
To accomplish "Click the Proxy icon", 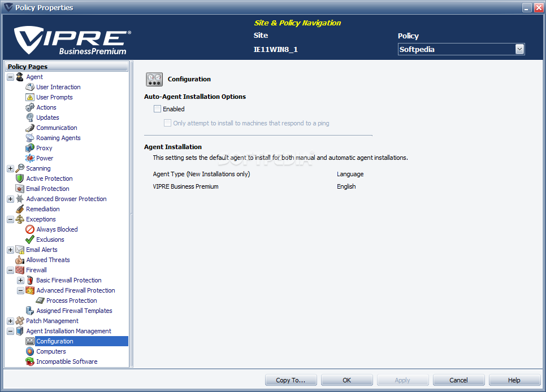I will pos(30,148).
